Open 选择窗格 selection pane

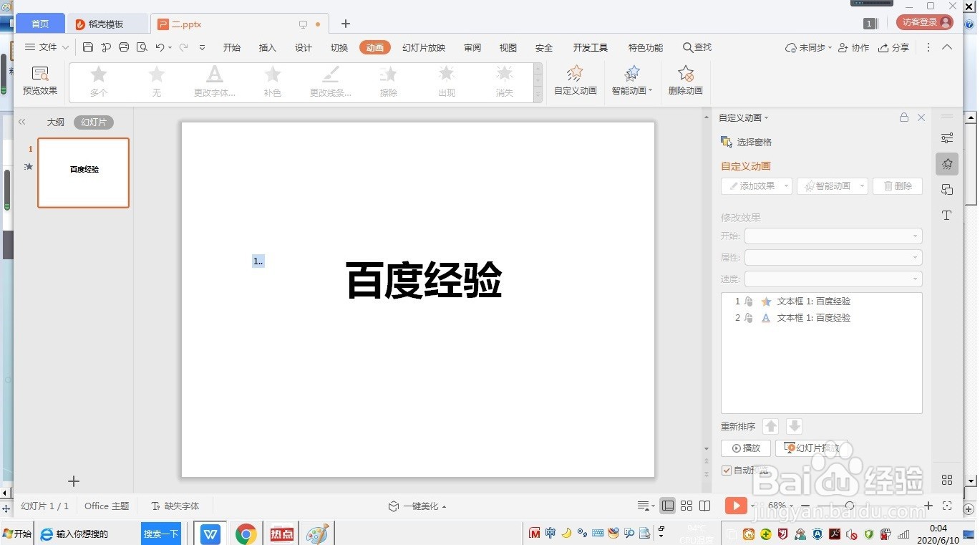746,142
